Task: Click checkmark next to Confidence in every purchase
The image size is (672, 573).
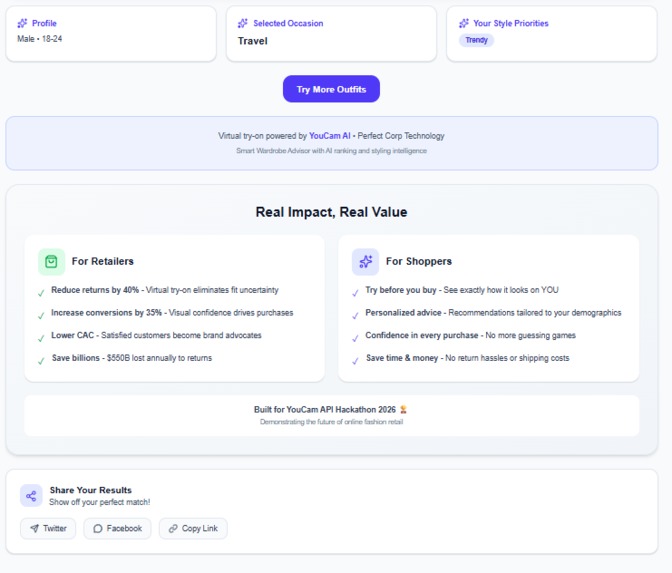Action: pos(355,339)
